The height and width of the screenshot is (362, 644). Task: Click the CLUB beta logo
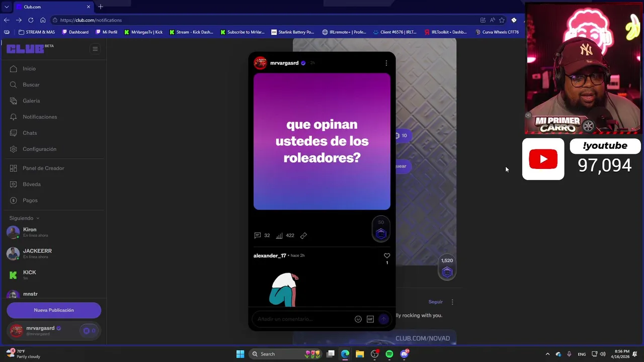(30, 48)
